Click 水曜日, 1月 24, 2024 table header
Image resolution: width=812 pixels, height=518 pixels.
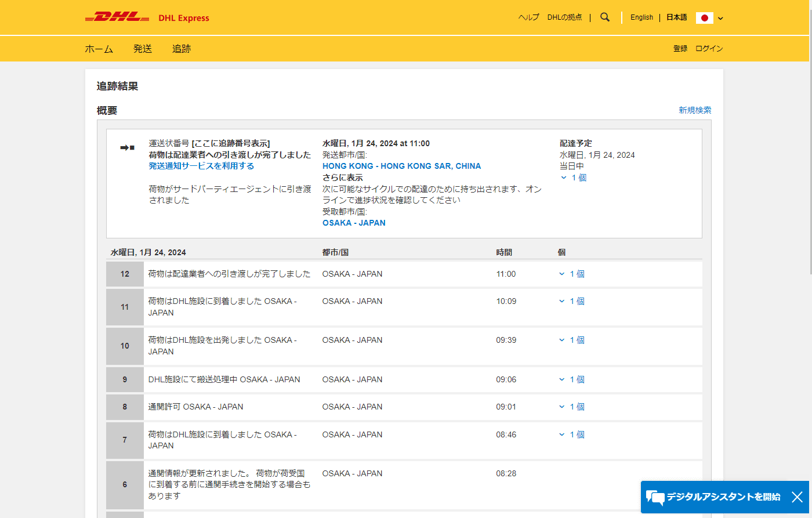click(148, 252)
